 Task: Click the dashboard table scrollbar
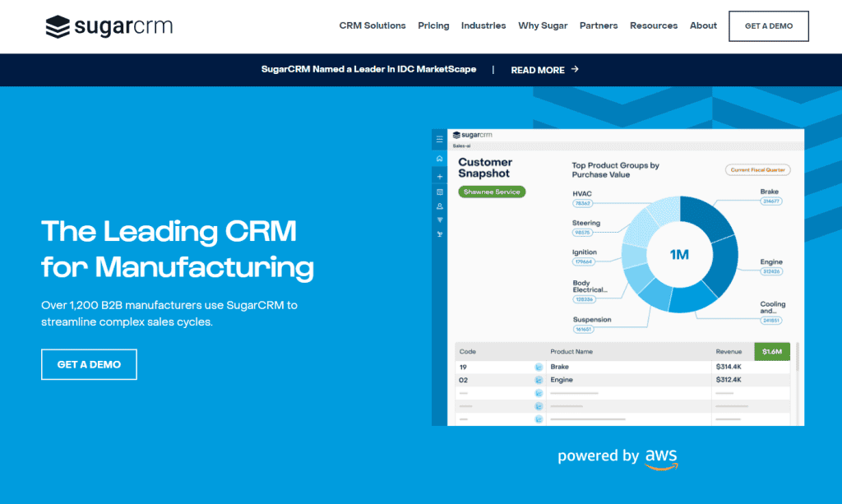(798, 357)
